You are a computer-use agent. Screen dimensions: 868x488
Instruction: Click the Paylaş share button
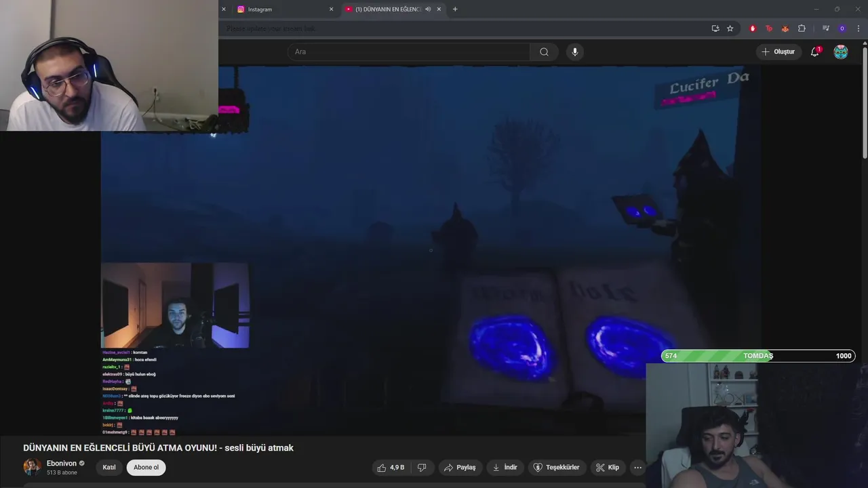460,467
